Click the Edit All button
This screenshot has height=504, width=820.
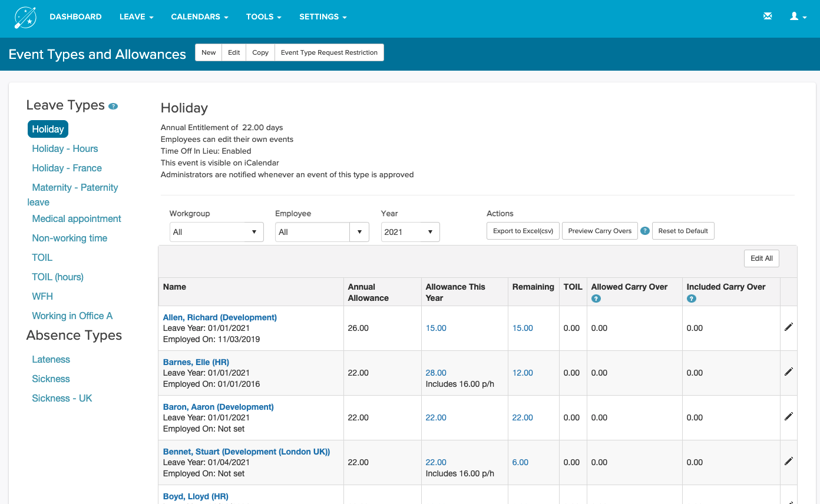761,258
